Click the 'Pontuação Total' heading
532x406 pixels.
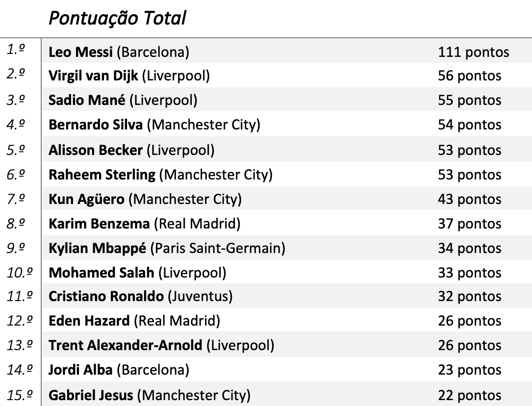(117, 19)
